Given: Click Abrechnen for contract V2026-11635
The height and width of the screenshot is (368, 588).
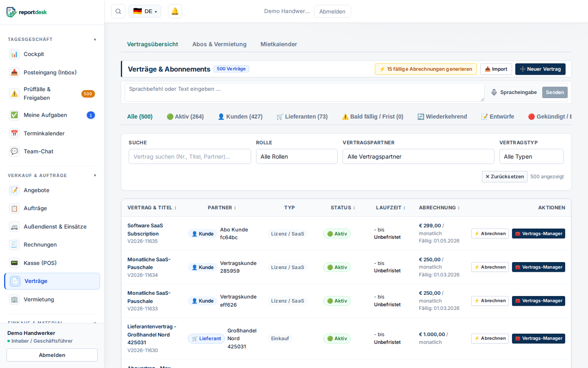Looking at the screenshot, I should pyautogui.click(x=490, y=233).
